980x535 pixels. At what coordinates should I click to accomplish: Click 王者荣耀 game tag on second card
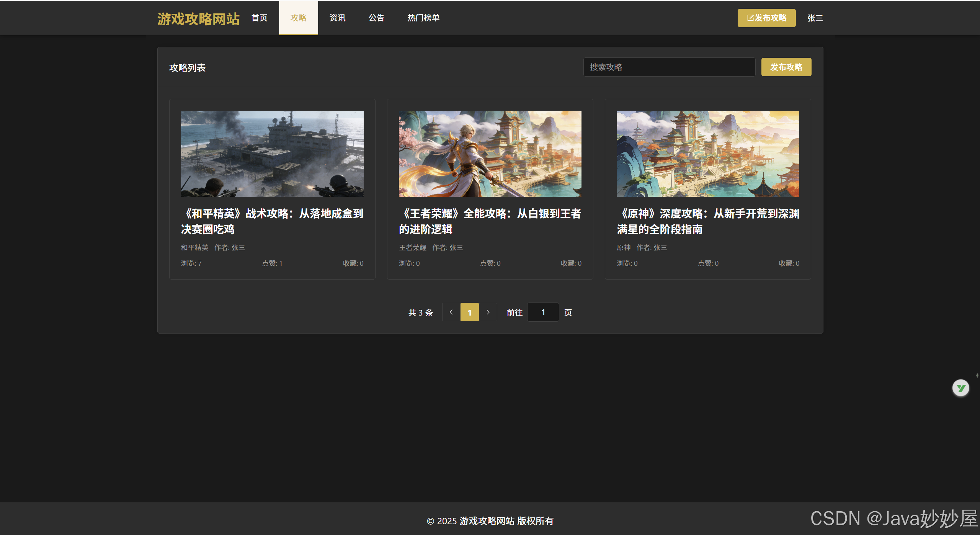413,247
